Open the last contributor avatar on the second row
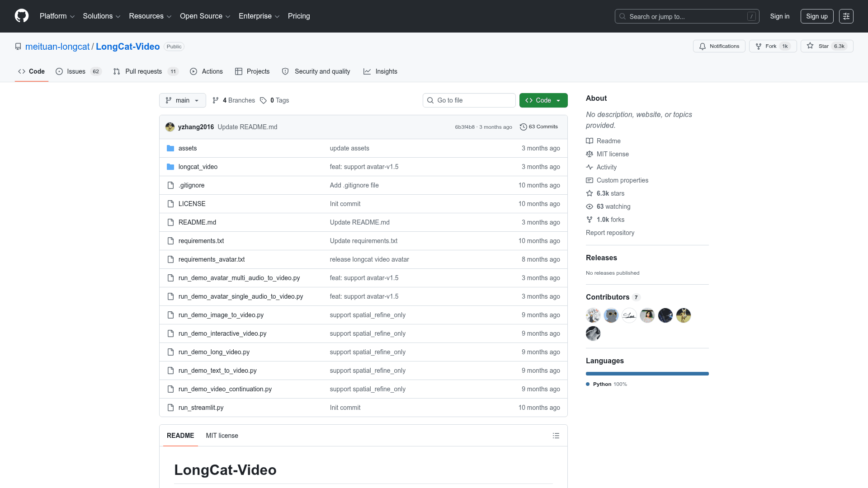Viewport: 868px width, 488px height. point(593,333)
